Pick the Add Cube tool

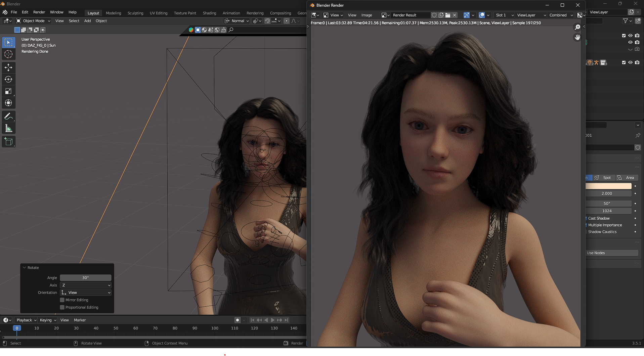tap(8, 142)
